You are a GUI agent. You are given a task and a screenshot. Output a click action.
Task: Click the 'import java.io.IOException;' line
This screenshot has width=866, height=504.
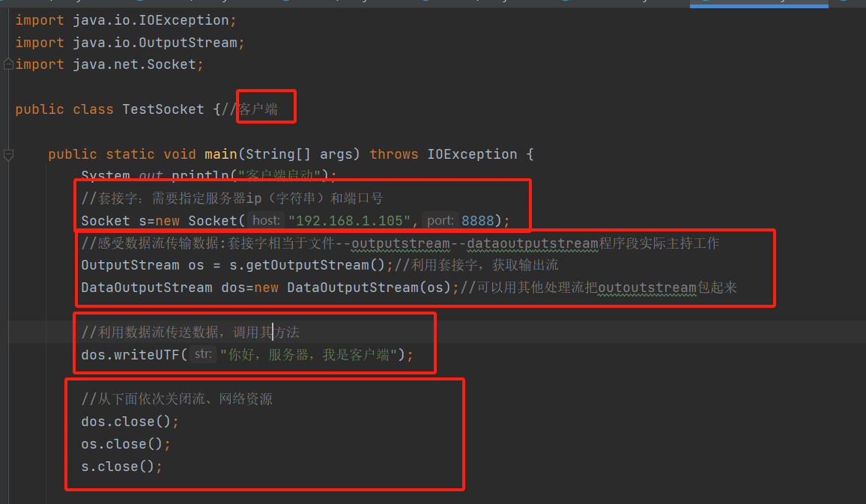[x=126, y=20]
